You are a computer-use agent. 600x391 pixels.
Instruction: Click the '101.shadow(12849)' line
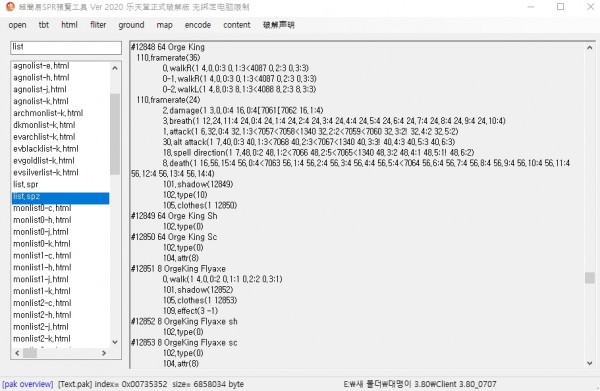pyautogui.click(x=198, y=184)
